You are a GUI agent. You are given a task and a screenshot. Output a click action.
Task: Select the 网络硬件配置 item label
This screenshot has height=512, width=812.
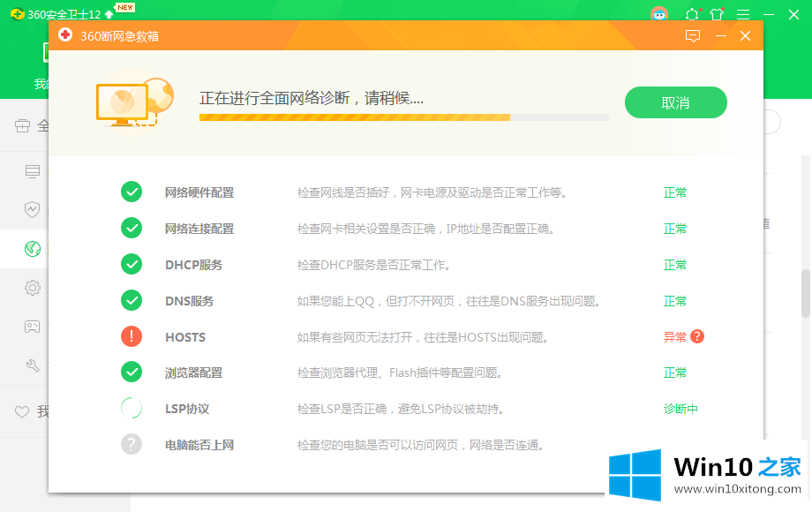[x=199, y=192]
